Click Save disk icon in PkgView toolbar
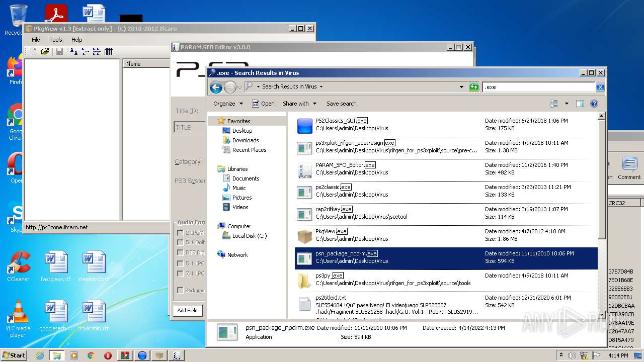 click(x=59, y=51)
